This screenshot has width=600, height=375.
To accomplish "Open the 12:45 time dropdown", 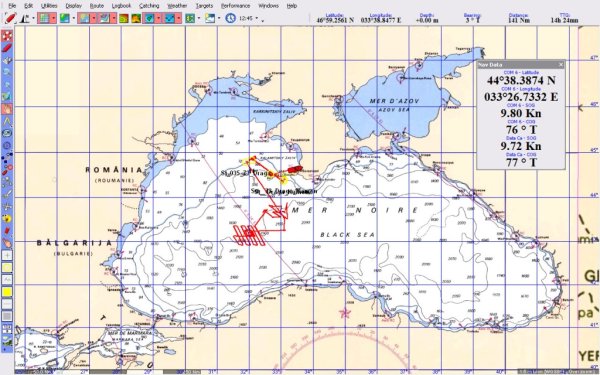I will tap(256, 18).
